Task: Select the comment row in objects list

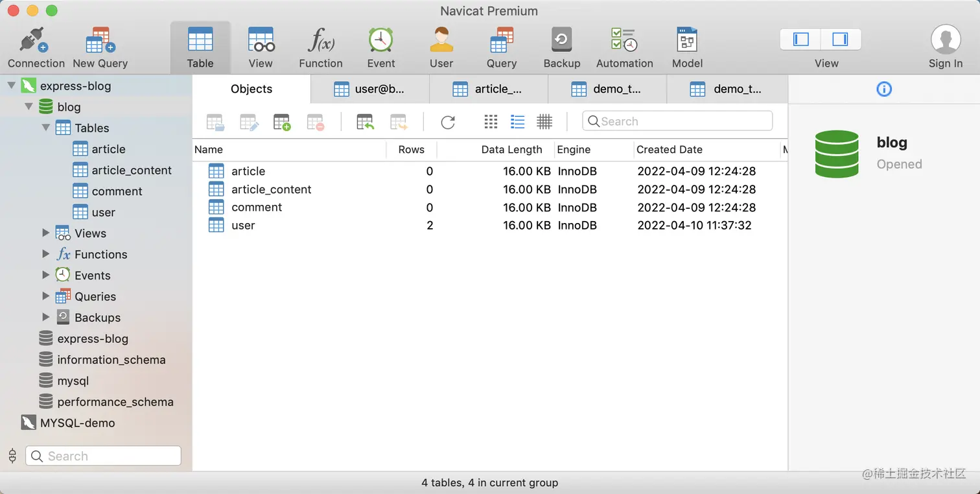Action: (x=490, y=207)
